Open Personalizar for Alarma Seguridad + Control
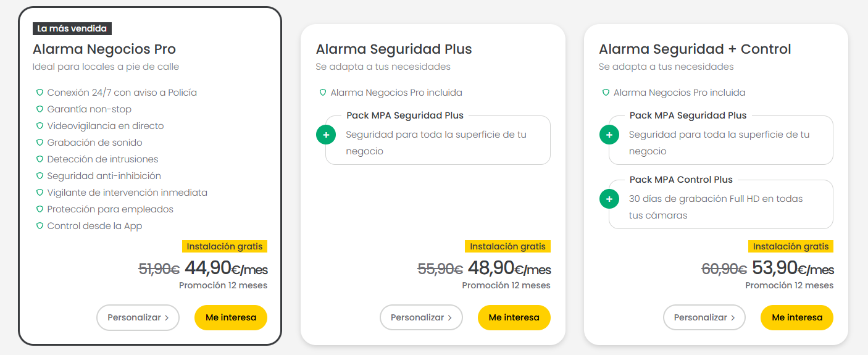 click(704, 317)
